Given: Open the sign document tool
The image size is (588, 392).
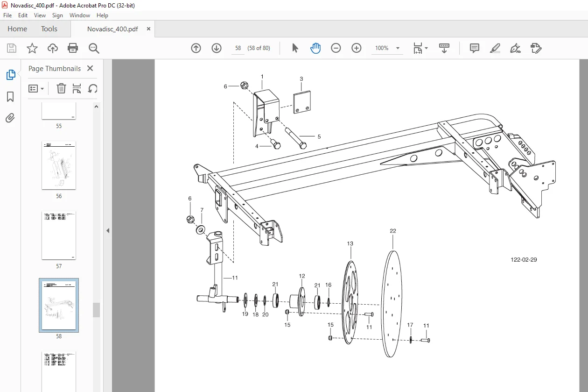Looking at the screenshot, I should (x=516, y=48).
